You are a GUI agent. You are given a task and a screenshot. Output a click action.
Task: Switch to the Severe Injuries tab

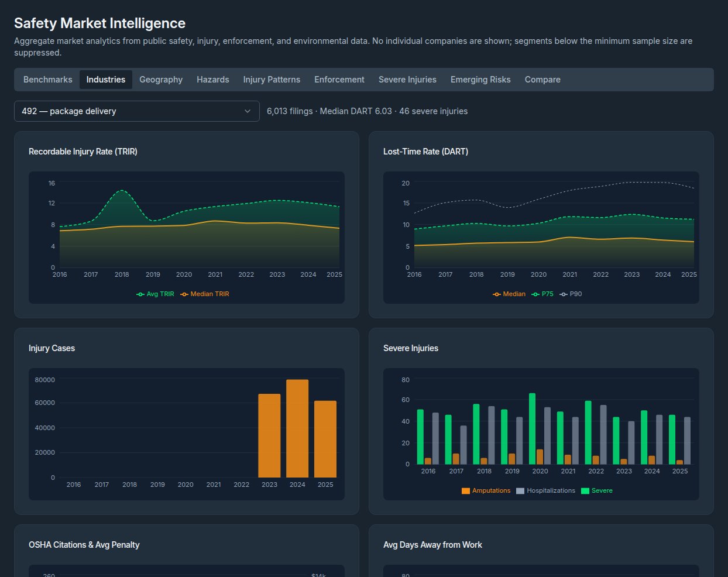(407, 80)
